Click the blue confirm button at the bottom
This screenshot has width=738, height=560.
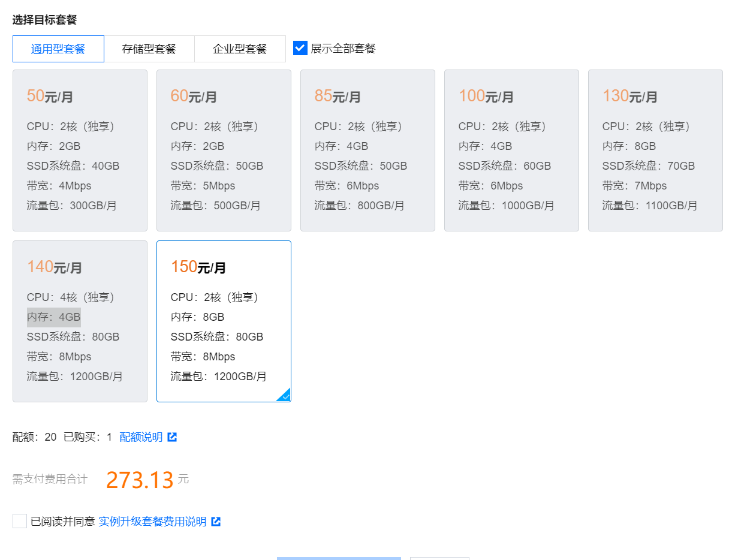(x=339, y=558)
